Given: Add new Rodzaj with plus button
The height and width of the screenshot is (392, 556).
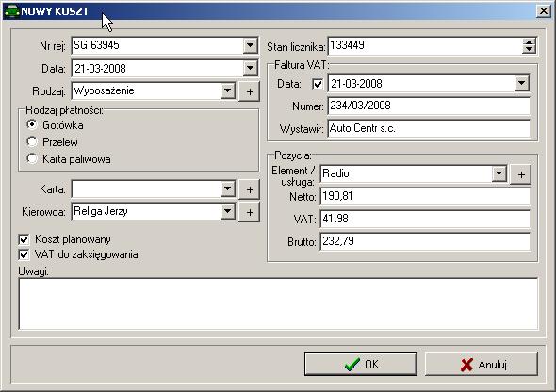Looking at the screenshot, I should point(250,91).
